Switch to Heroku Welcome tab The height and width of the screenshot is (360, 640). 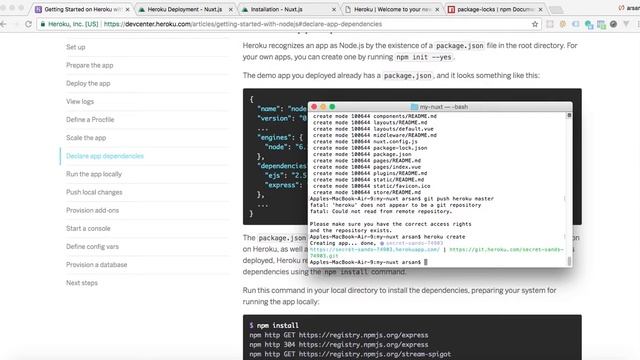pos(391,9)
